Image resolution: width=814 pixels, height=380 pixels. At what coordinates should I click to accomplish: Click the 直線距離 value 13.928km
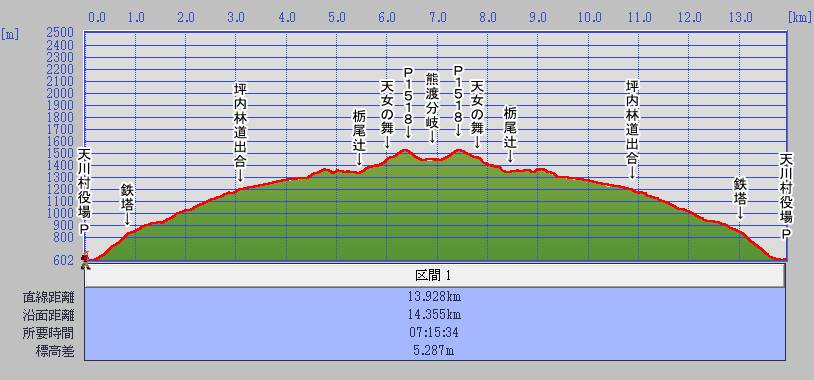pos(434,297)
